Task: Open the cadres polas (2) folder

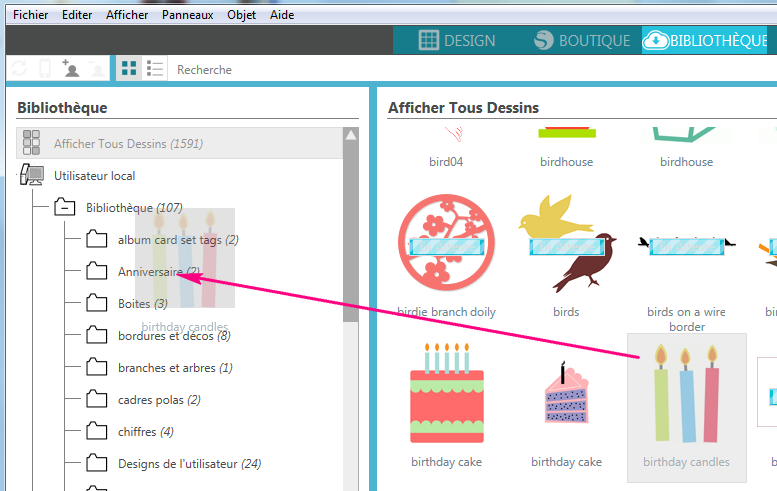Action: pyautogui.click(x=159, y=400)
